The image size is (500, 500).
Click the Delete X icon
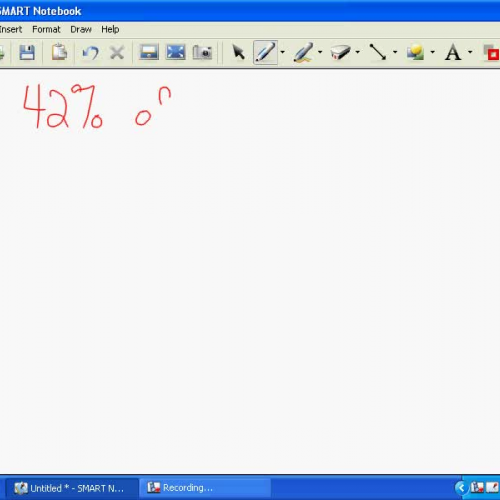click(x=117, y=53)
